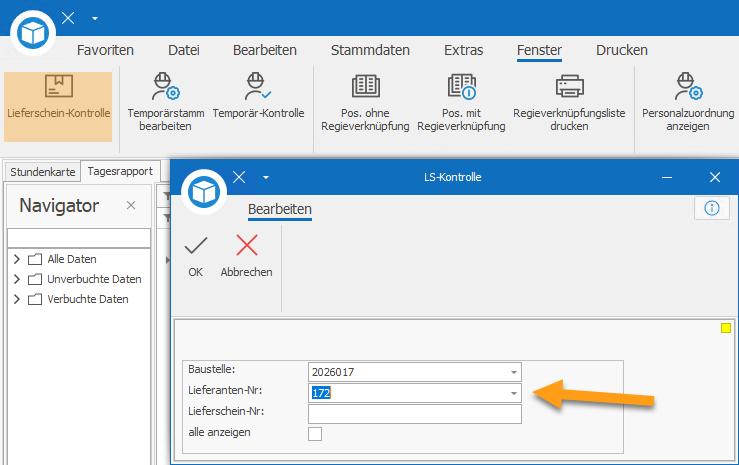This screenshot has width=739, height=465.
Task: Click the Verbuchte Daten folder icon
Action: 35,299
